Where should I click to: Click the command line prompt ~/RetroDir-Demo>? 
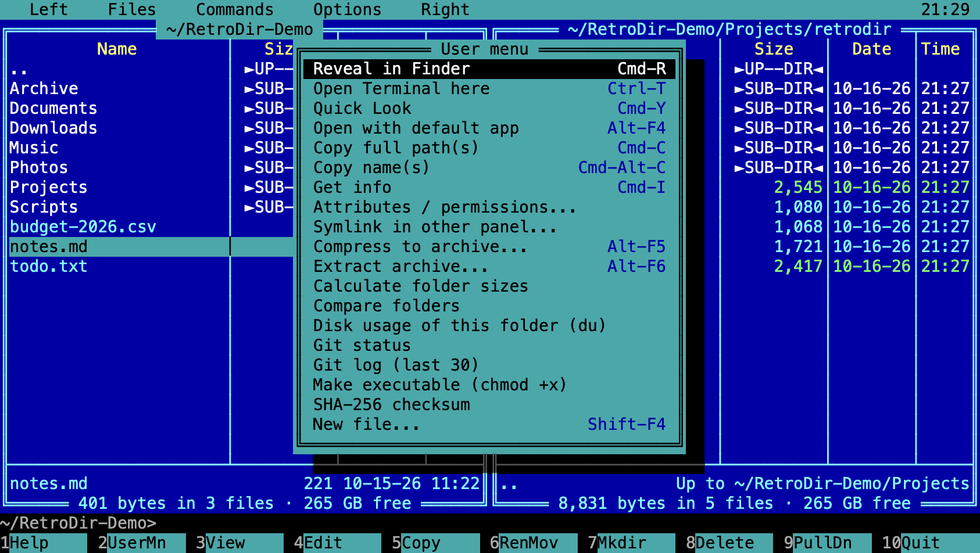[x=78, y=523]
